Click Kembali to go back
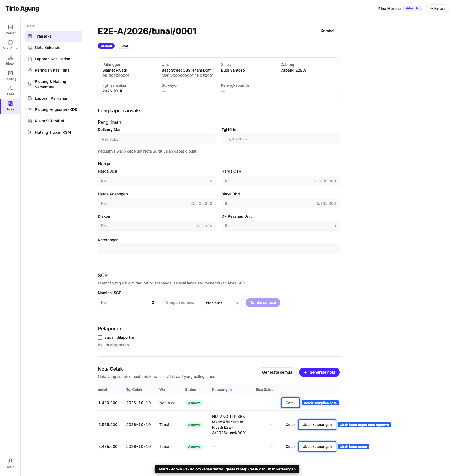This screenshot has width=454, height=476. click(328, 31)
